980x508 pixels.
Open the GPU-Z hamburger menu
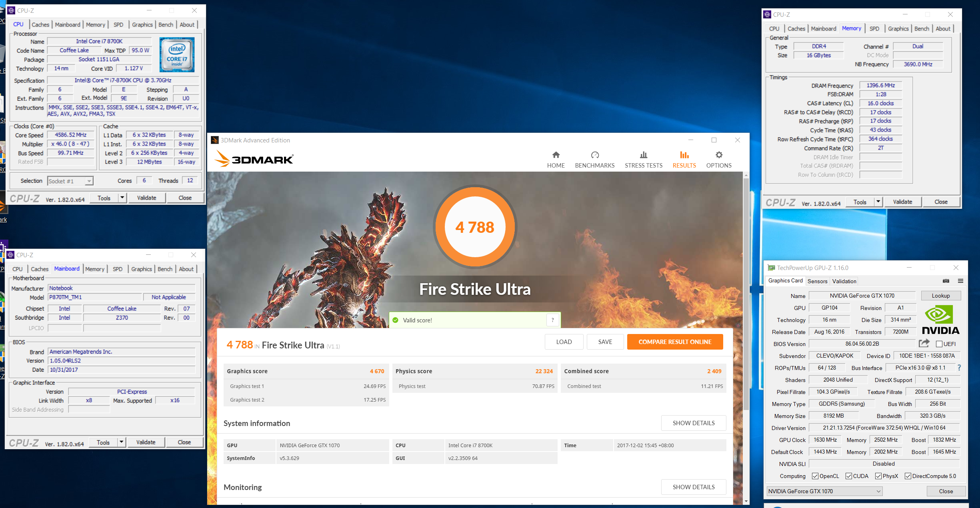[x=960, y=281]
